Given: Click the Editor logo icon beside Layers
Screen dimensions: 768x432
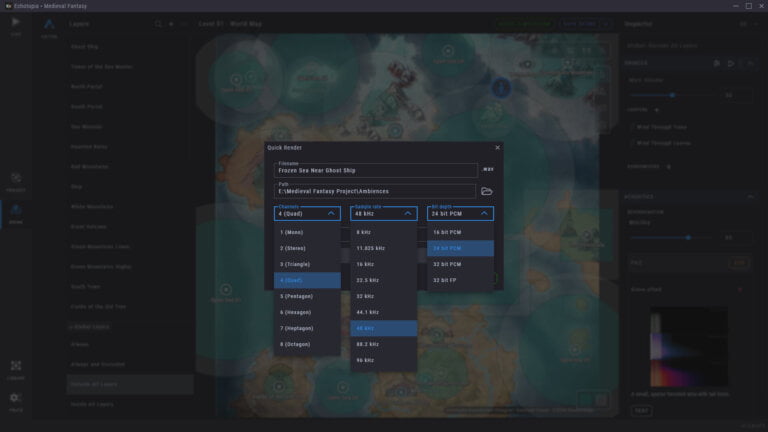Looking at the screenshot, I should [49, 24].
